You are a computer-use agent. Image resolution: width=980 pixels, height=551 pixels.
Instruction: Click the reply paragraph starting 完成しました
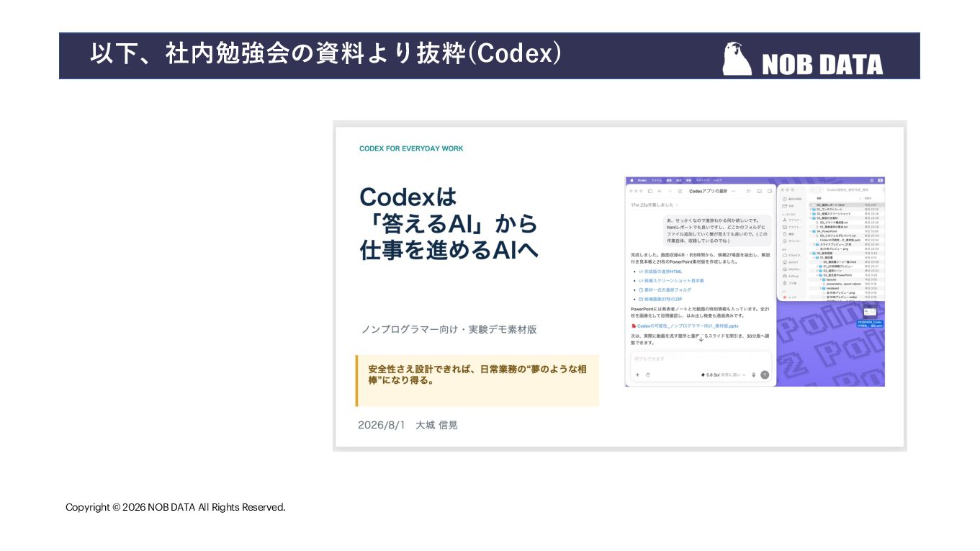[x=701, y=258]
